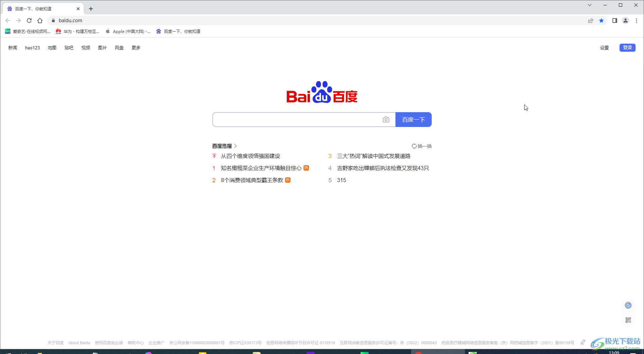Toggle the bookmark star icon
644x354 pixels.
601,20
